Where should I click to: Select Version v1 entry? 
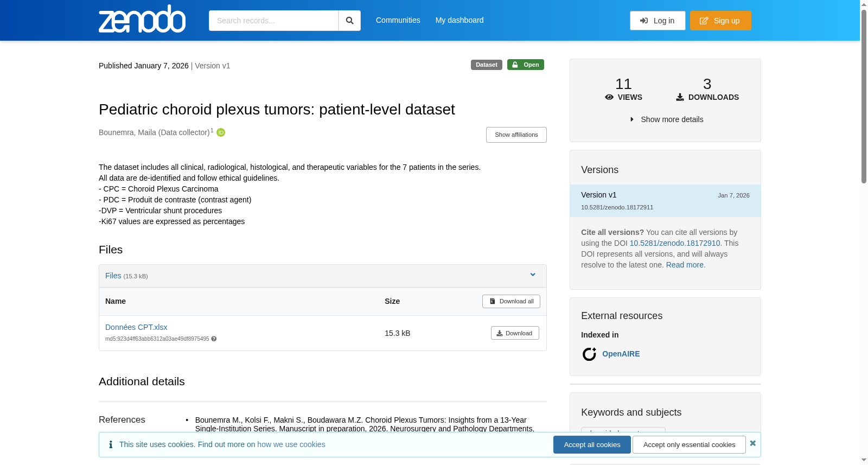pyautogui.click(x=665, y=201)
